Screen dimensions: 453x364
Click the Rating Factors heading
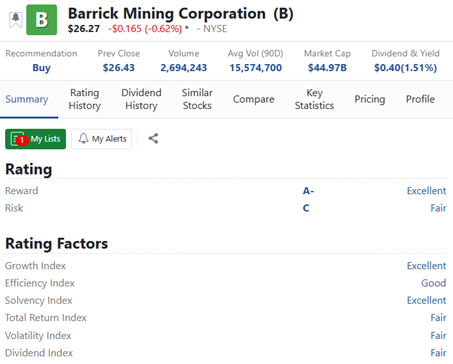pos(57,244)
